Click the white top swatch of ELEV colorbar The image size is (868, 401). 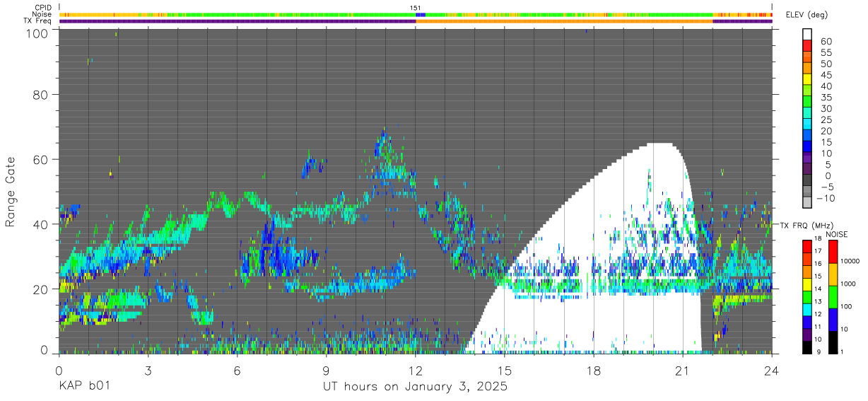(x=807, y=35)
